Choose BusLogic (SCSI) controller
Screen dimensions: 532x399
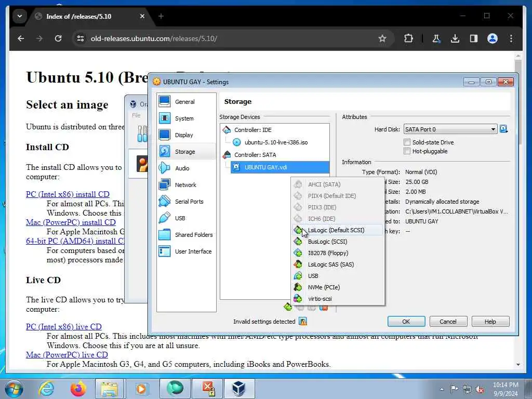point(338,242)
